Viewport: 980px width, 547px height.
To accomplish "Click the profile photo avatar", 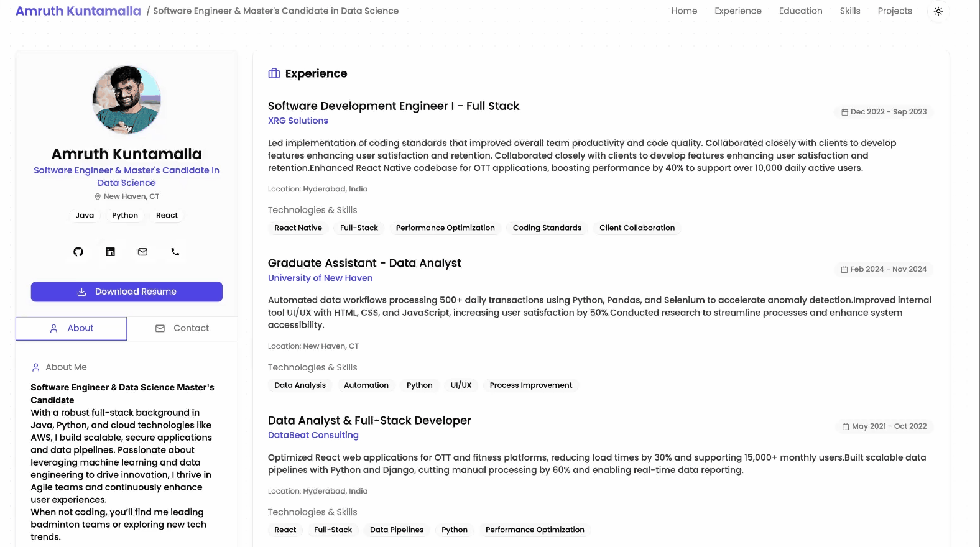I will [127, 99].
